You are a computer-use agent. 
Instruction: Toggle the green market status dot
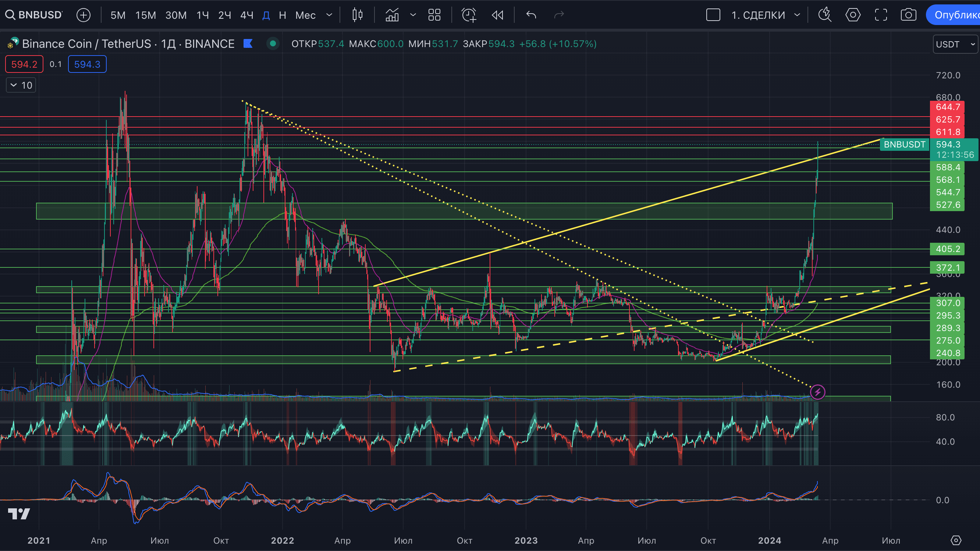pyautogui.click(x=273, y=44)
